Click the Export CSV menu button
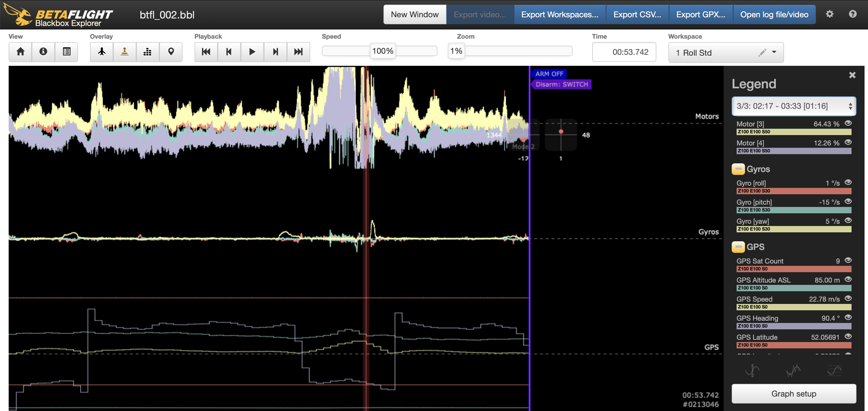This screenshot has height=411, width=868. (x=637, y=14)
